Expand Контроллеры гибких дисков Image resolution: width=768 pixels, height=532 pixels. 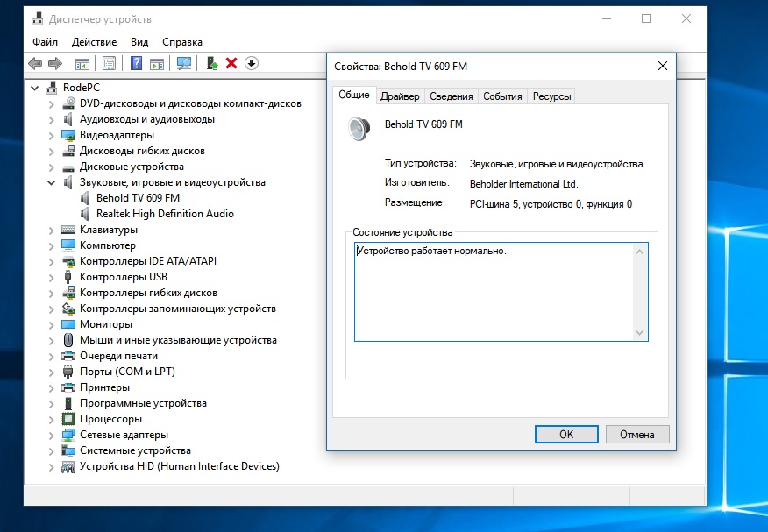52,293
